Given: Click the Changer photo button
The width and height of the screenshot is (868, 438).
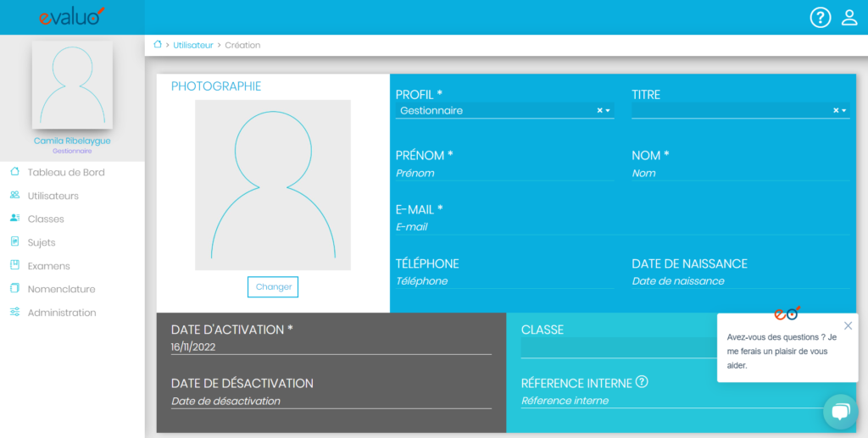Looking at the screenshot, I should (x=273, y=287).
